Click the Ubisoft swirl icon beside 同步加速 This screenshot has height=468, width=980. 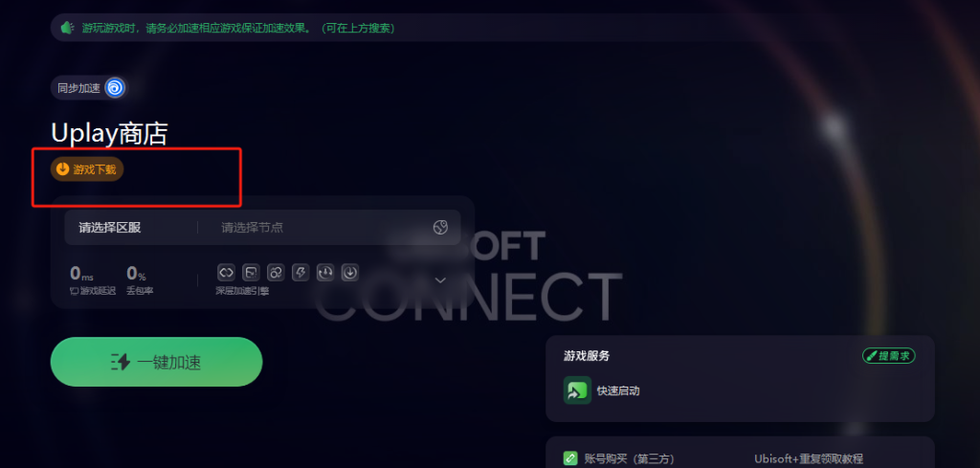pos(115,88)
